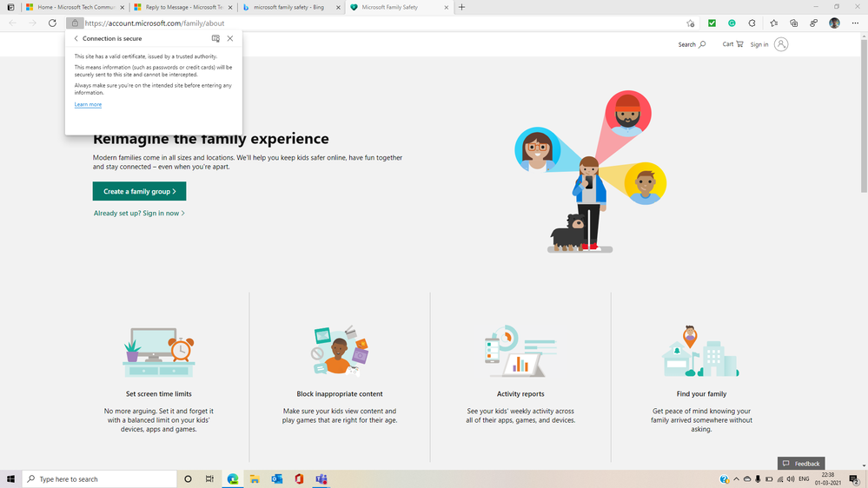
Task: Click the Activity reports heading
Action: coord(520,394)
